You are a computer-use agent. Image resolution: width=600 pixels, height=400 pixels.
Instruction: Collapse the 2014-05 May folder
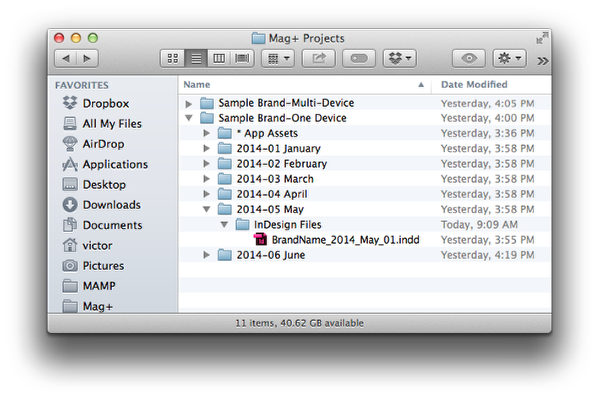click(207, 209)
